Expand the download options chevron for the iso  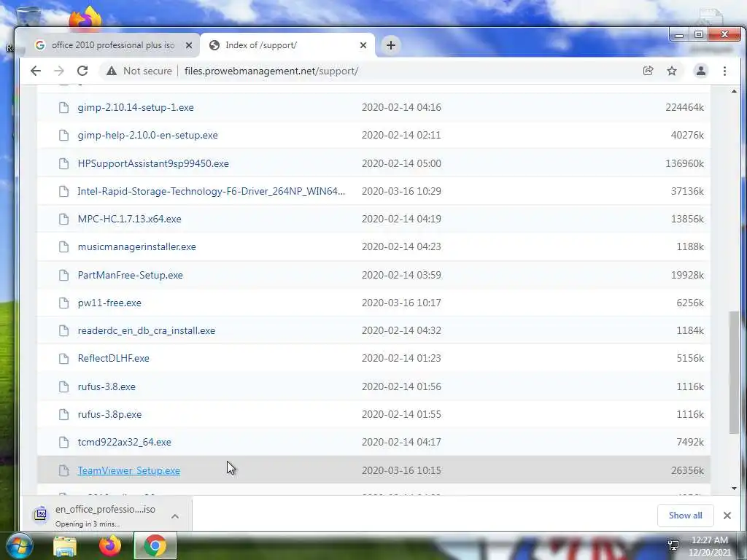175,516
